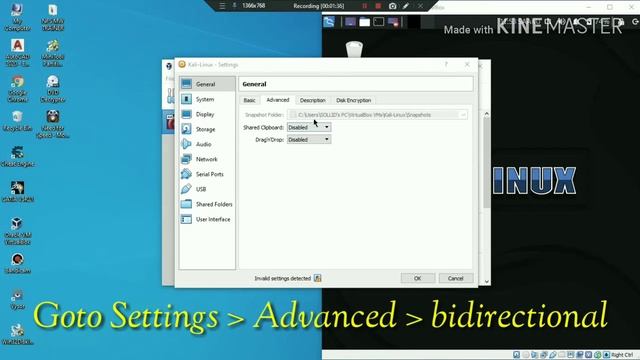
Task: Open the AutoCAD desktop shortcut
Action: [x=17, y=53]
